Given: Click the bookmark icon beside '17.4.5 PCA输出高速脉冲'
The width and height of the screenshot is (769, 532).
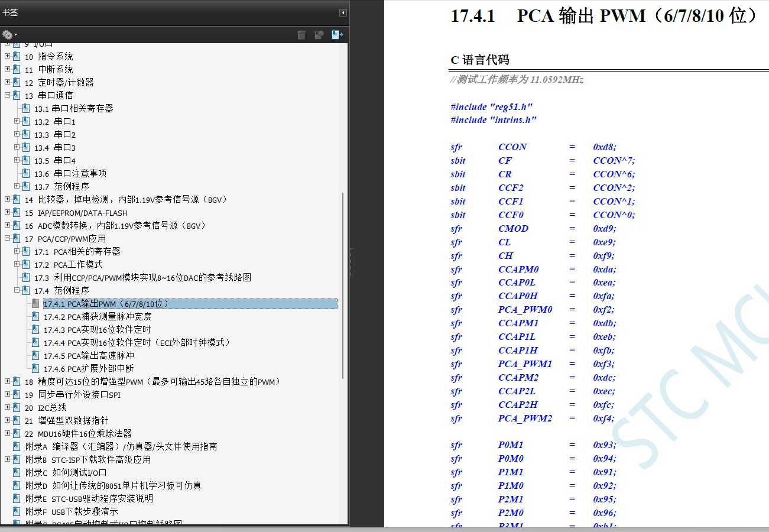Looking at the screenshot, I should 35,355.
